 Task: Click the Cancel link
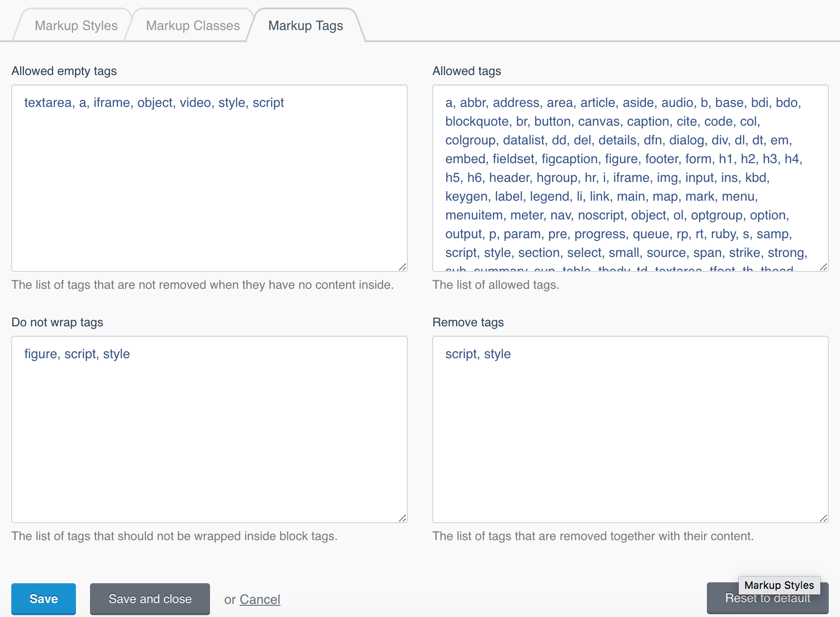tap(260, 599)
